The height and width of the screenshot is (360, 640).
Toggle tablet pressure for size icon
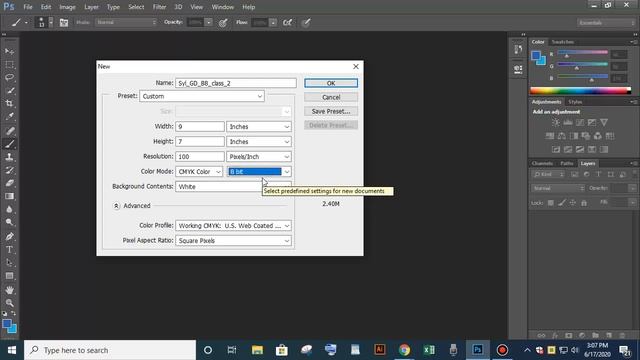click(306, 22)
